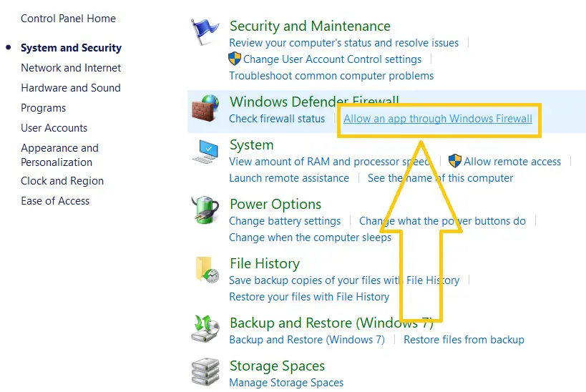The height and width of the screenshot is (392, 586).
Task: Click shield icon beside Change User Account Control
Action: point(234,59)
